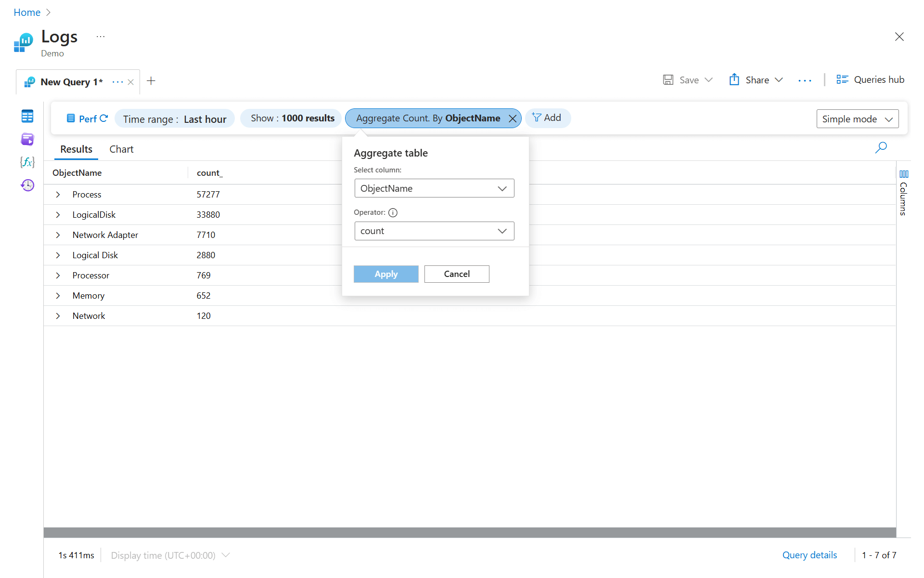
Task: Open the Query details link
Action: 809,555
